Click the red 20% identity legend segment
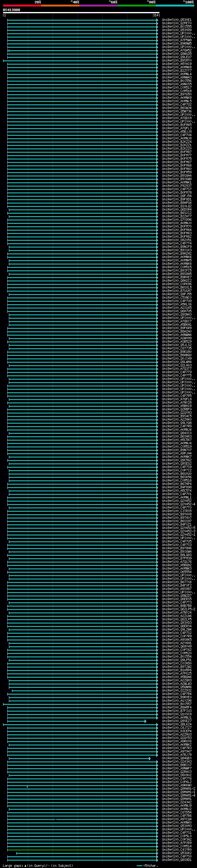Image resolution: width=197 pixels, height=868 pixels. click(x=22, y=6)
